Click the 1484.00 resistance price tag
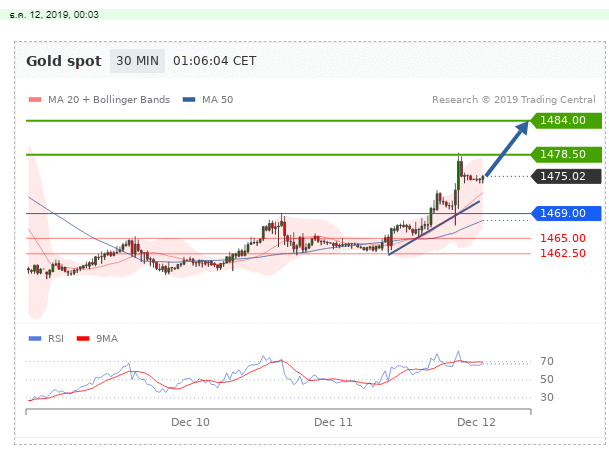The height and width of the screenshot is (454, 609). 566,120
